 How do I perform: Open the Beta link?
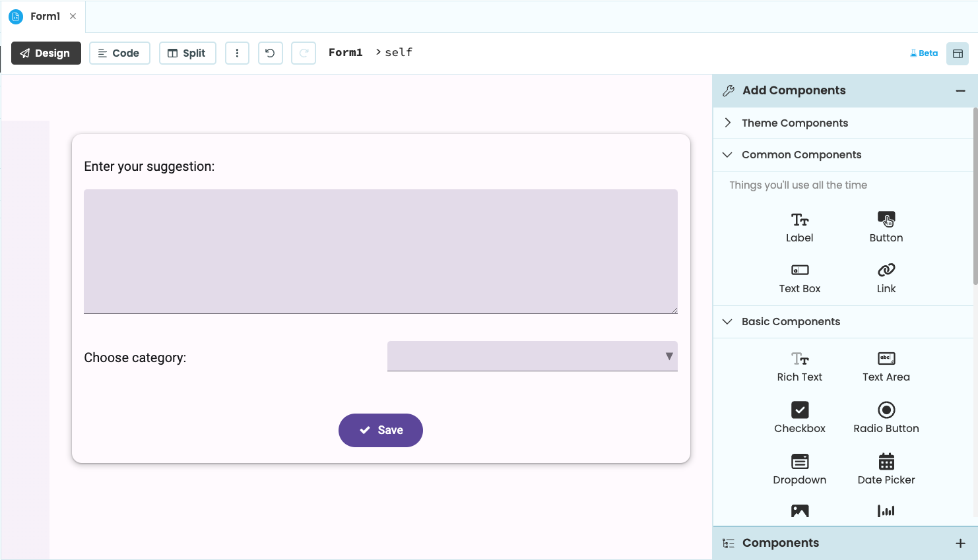pyautogui.click(x=923, y=53)
